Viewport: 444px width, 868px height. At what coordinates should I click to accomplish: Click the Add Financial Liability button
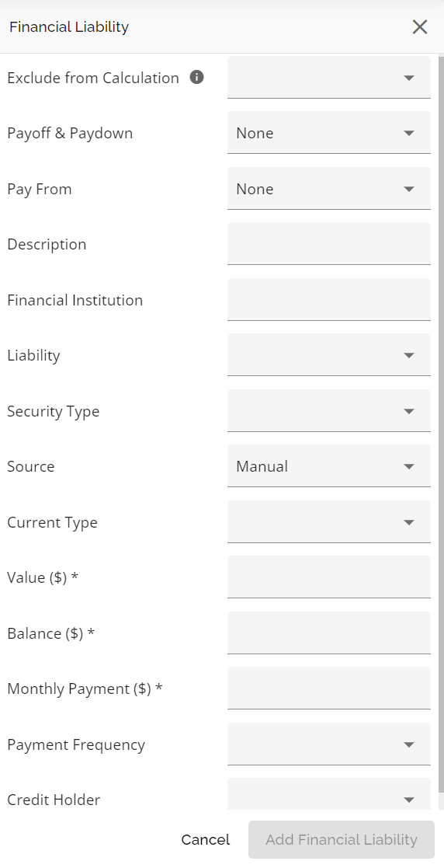[342, 840]
